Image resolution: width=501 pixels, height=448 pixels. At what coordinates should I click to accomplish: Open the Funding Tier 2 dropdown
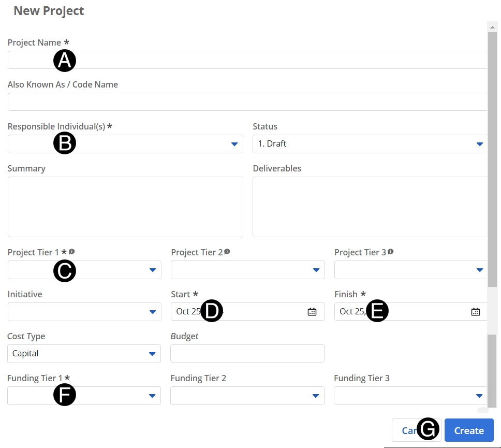click(x=316, y=396)
